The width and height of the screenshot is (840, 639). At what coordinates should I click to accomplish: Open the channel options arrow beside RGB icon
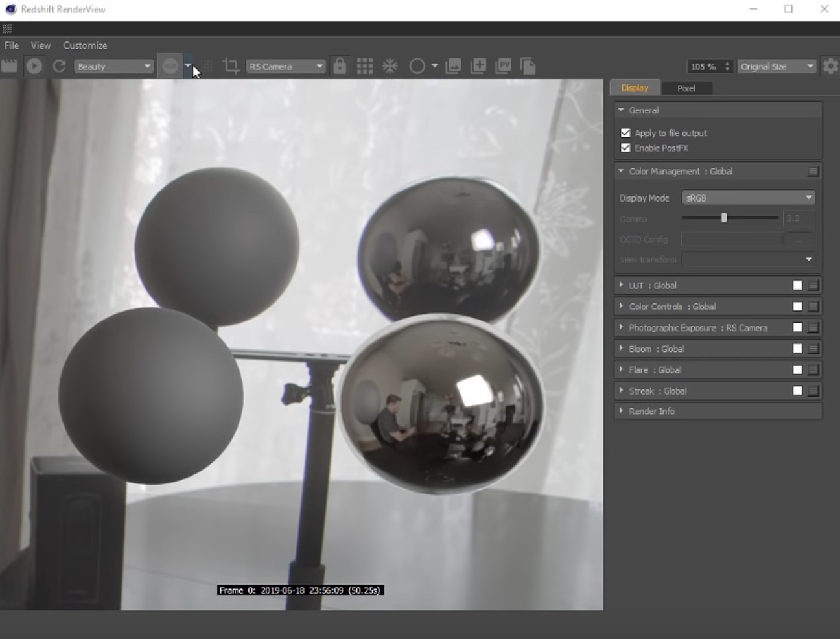click(187, 65)
